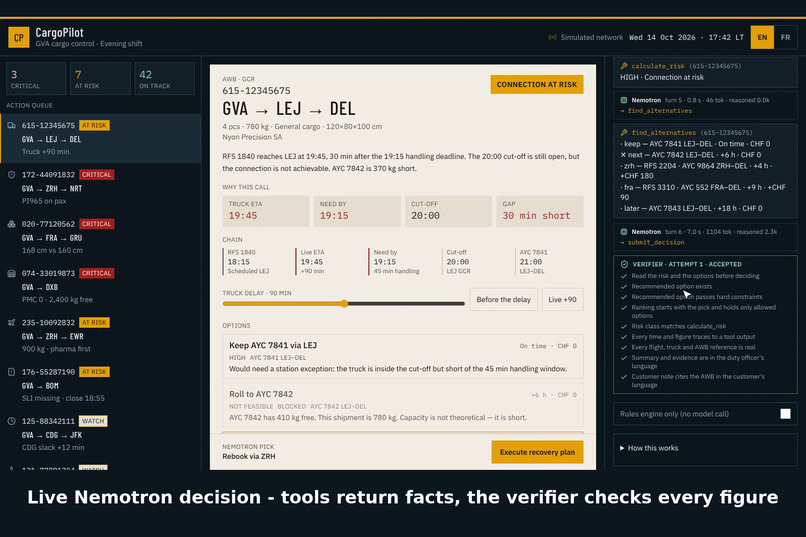The height and width of the screenshot is (537, 806).
Task: Click the Nemotron turn 6 icon
Action: point(624,232)
